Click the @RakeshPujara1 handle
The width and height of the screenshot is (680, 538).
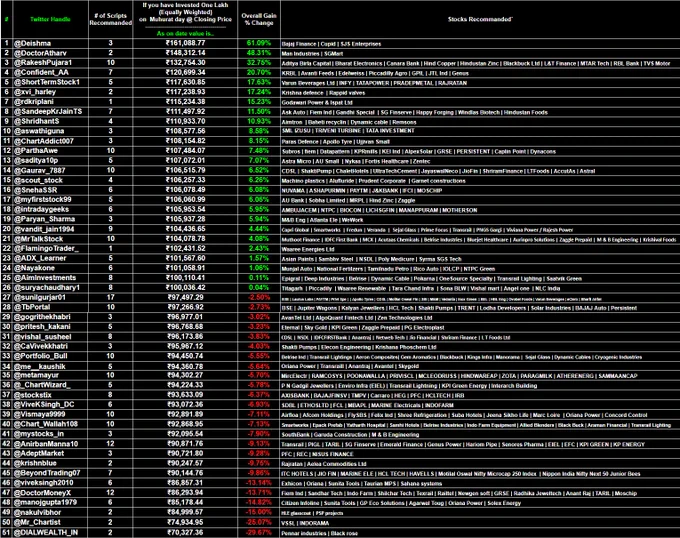[x=50, y=63]
